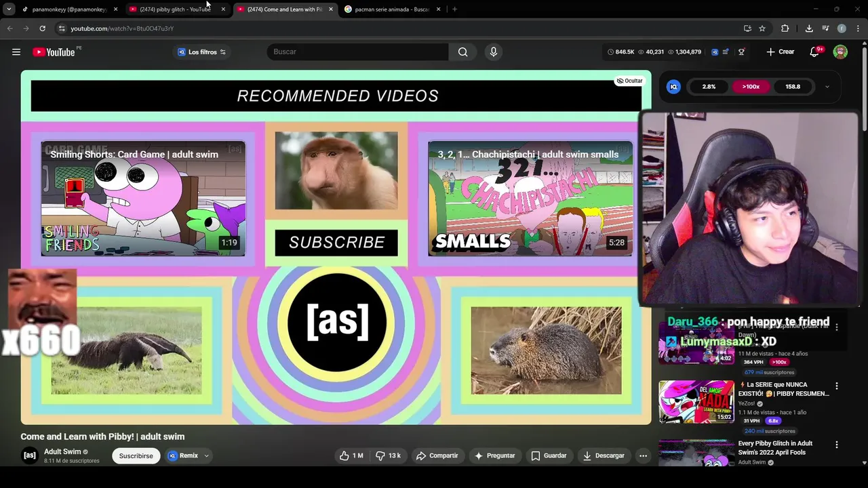Viewport: 868px width, 488px height.
Task: Save the video with Guardar
Action: pos(549,455)
